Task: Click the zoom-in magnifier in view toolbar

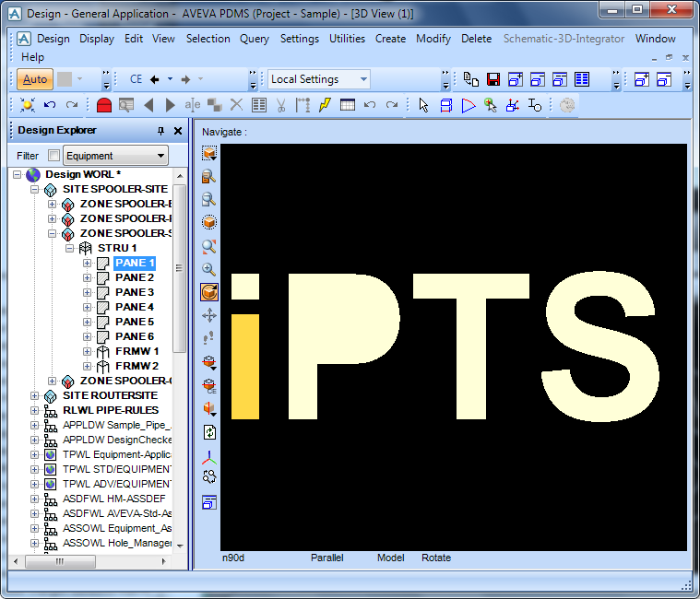Action: [x=209, y=269]
